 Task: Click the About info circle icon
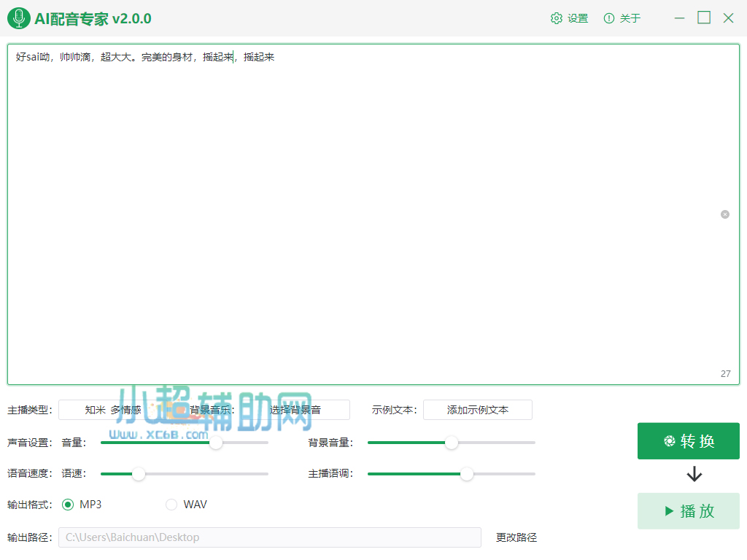pos(609,18)
